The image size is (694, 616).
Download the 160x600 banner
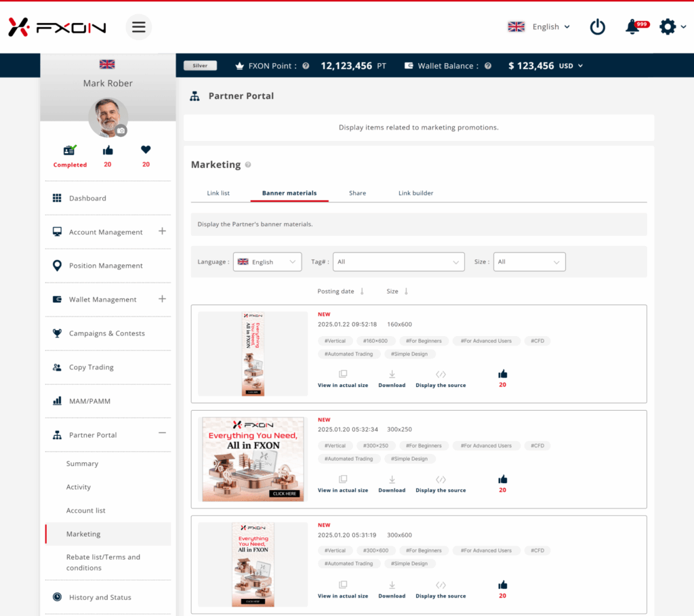click(392, 379)
